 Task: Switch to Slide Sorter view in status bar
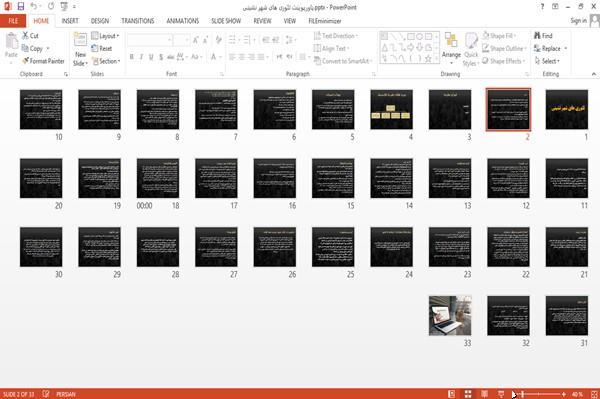pyautogui.click(x=468, y=394)
